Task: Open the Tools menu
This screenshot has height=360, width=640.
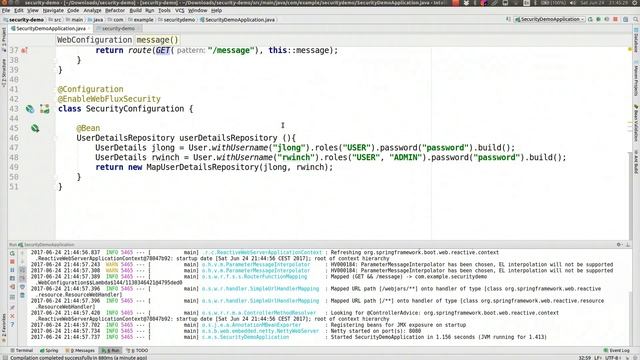Action: pos(164,10)
